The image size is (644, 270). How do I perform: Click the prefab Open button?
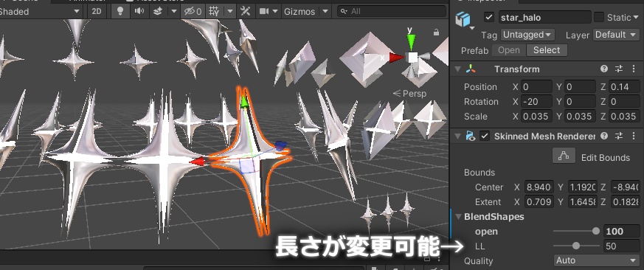508,50
